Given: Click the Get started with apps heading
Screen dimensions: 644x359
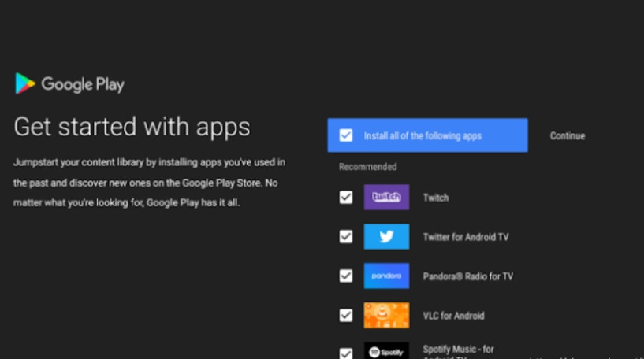Looking at the screenshot, I should 132,127.
